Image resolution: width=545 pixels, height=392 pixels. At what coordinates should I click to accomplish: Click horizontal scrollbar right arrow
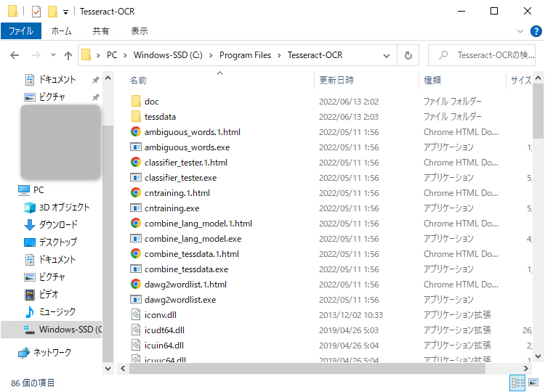[x=526, y=368]
